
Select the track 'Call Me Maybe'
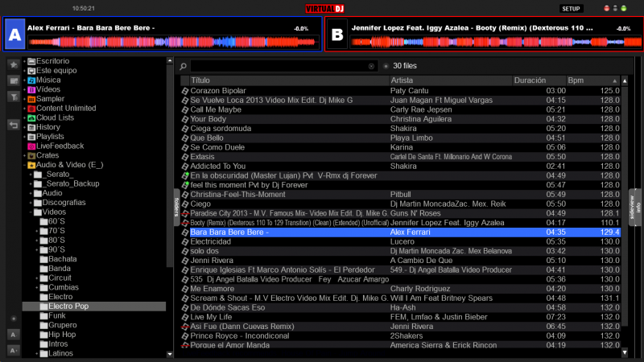click(x=216, y=109)
